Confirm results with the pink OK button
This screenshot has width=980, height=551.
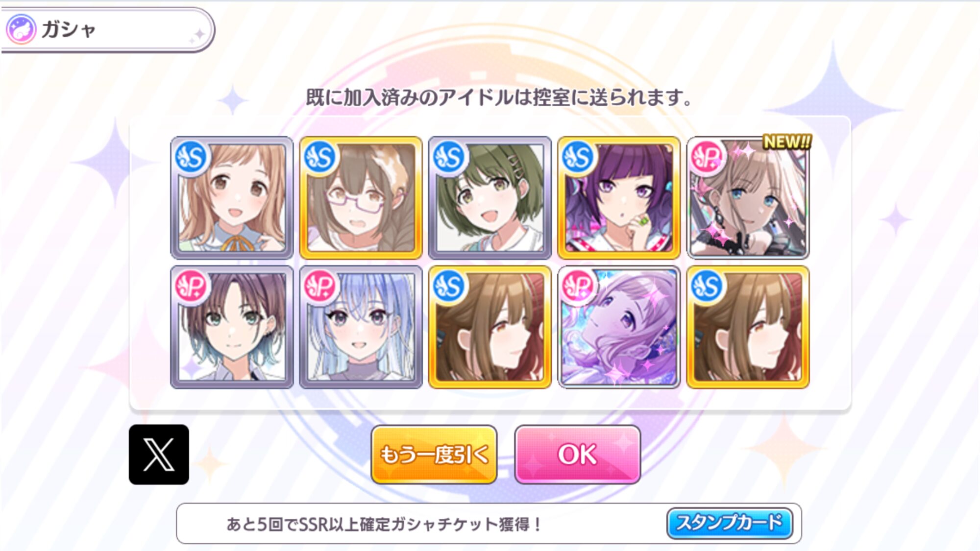[578, 454]
